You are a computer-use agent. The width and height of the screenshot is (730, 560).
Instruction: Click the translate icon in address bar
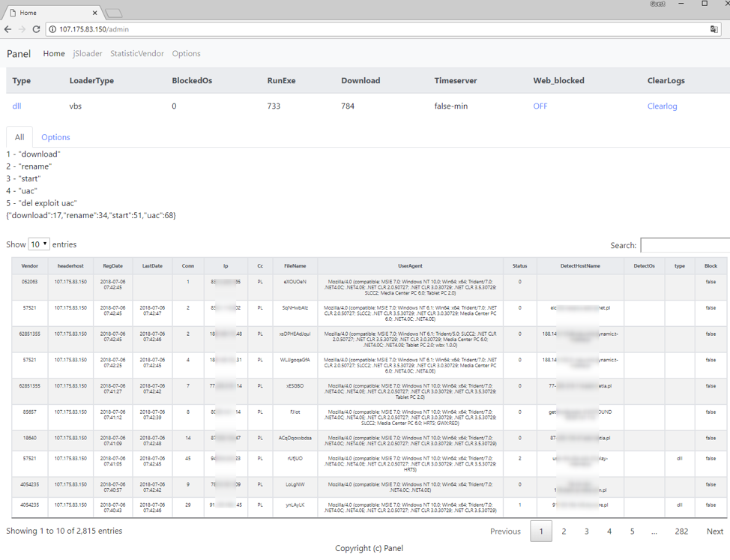714,29
